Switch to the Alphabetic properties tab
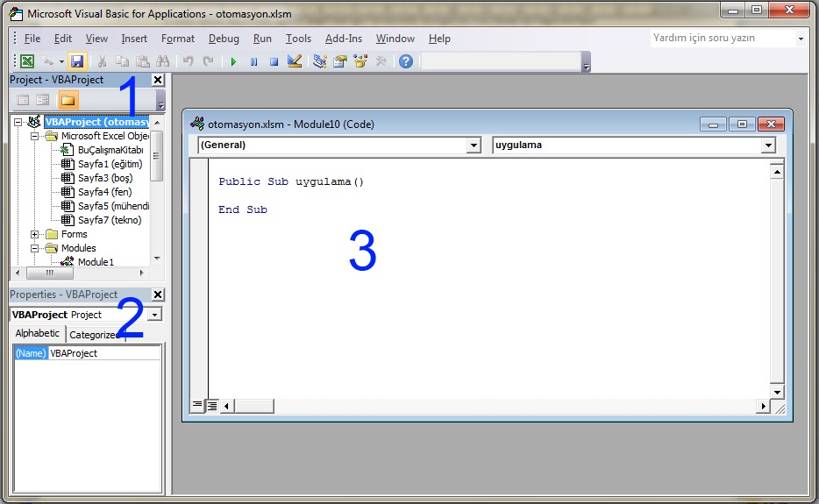The height and width of the screenshot is (504, 819). pos(37,333)
